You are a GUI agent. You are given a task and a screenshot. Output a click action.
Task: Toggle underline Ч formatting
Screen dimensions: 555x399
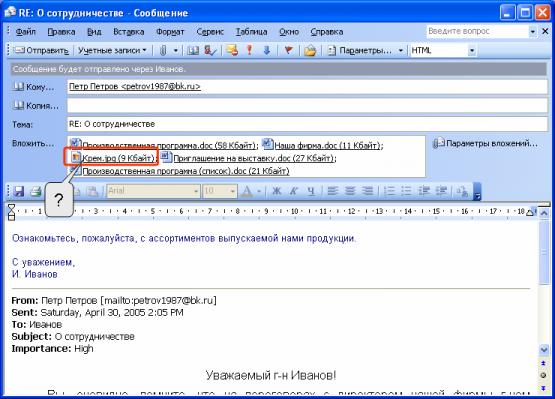[311, 191]
